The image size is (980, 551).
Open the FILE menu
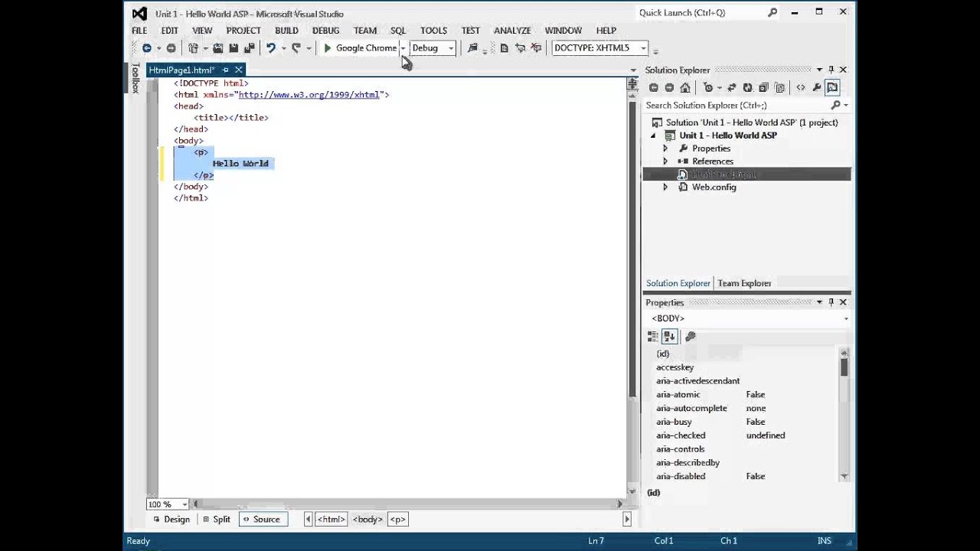pyautogui.click(x=139, y=31)
